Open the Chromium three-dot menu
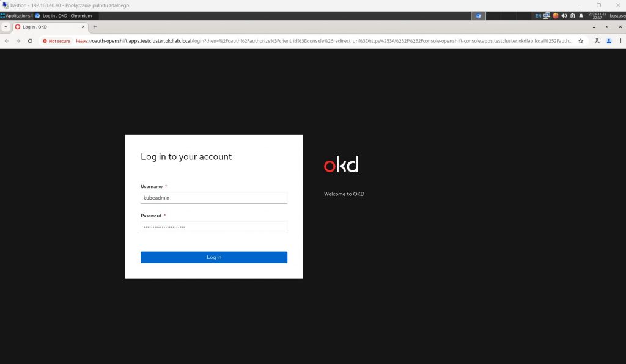 (x=619, y=41)
